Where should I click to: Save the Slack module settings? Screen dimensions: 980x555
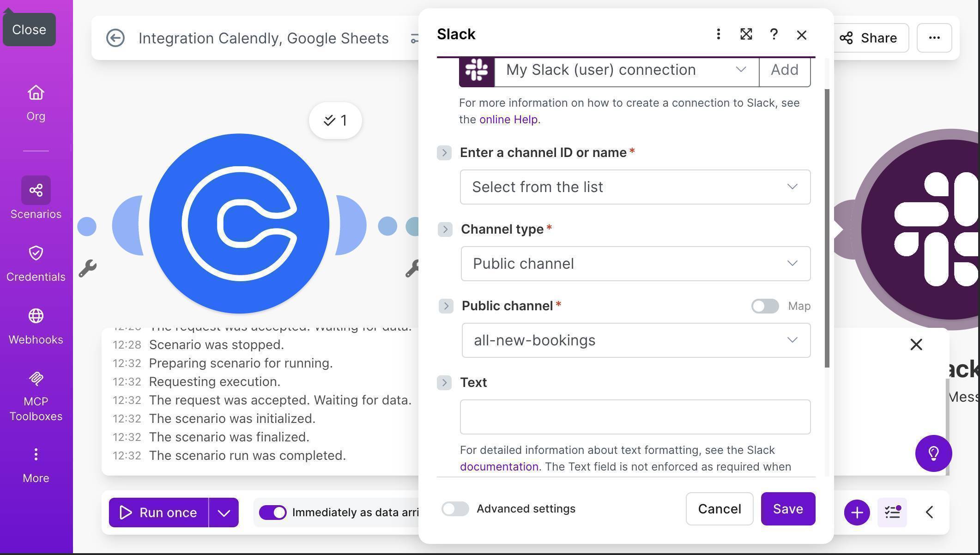[x=788, y=509]
